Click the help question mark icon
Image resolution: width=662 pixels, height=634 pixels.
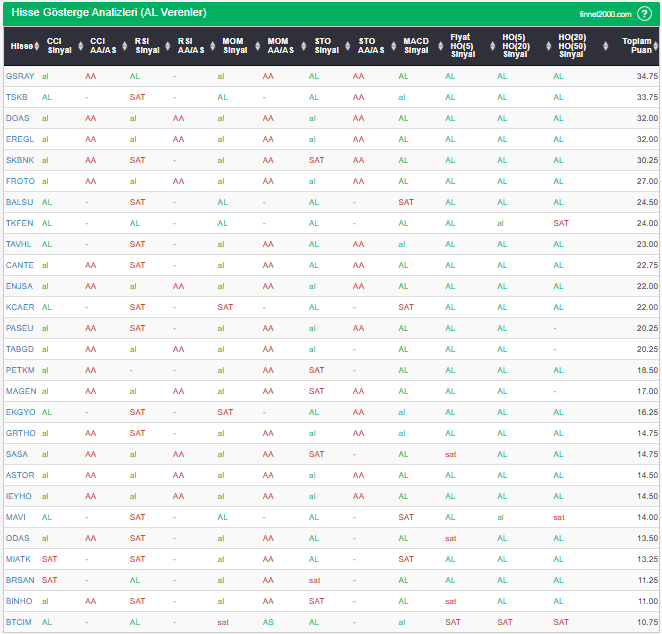click(x=644, y=13)
